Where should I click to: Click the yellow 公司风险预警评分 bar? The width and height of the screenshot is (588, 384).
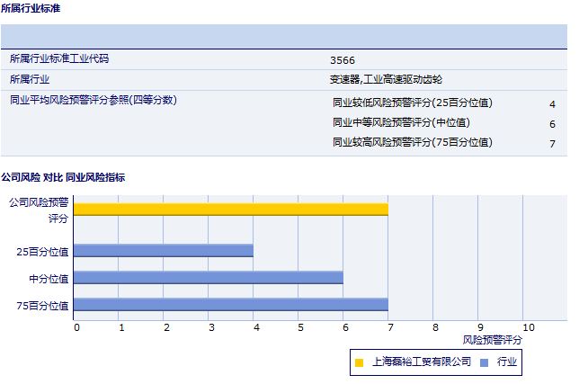pyautogui.click(x=231, y=210)
